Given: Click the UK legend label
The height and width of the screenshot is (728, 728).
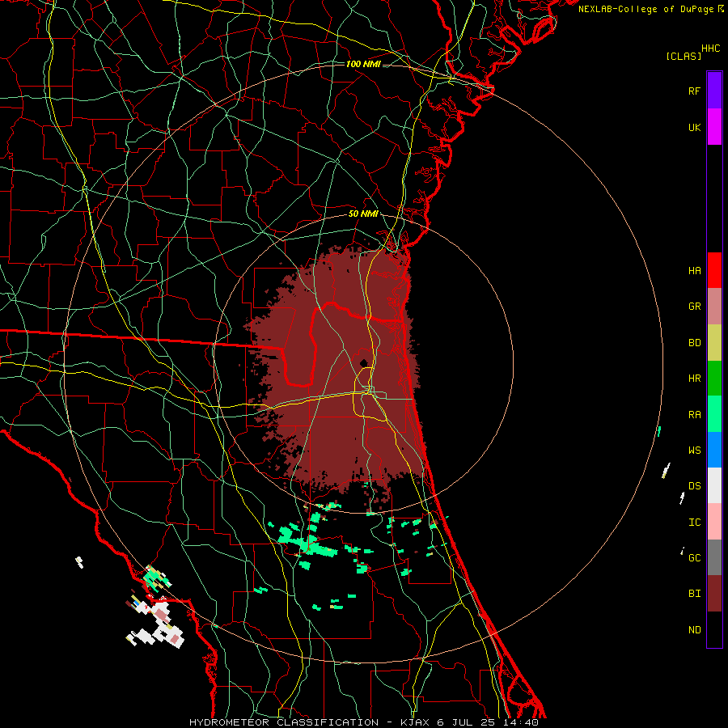Looking at the screenshot, I should tap(694, 127).
